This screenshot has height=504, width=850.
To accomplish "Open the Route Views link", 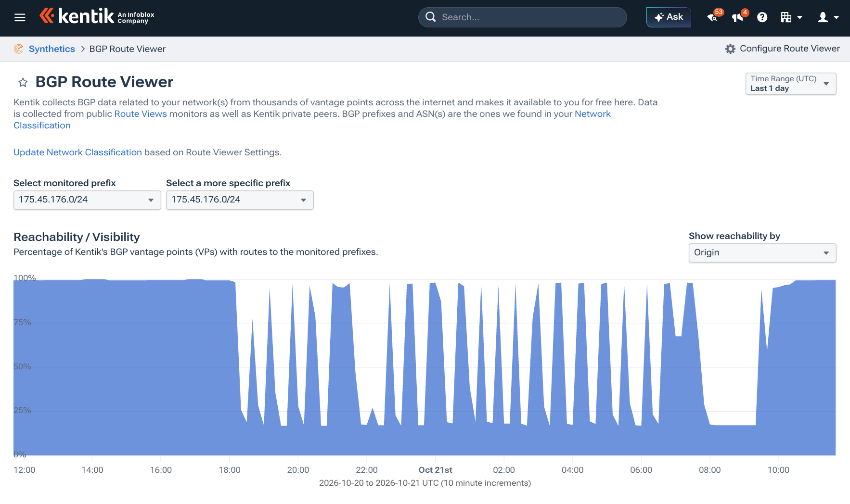I will 141,114.
